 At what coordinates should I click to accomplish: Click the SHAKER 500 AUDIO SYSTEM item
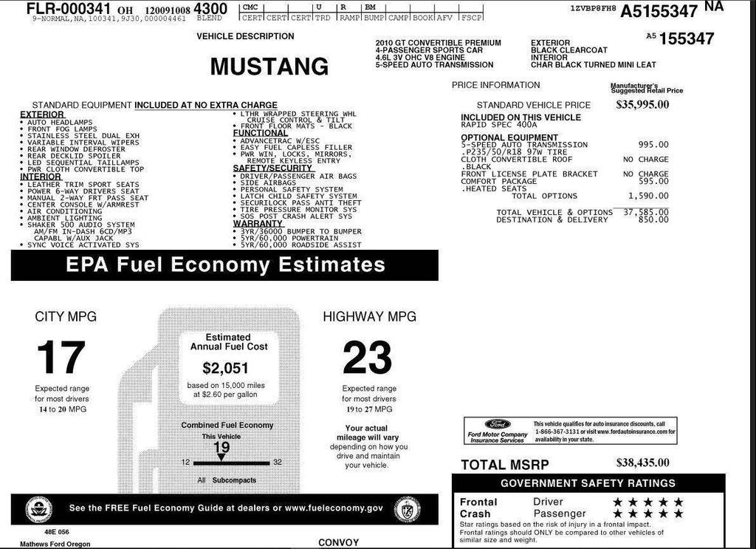tap(81, 225)
